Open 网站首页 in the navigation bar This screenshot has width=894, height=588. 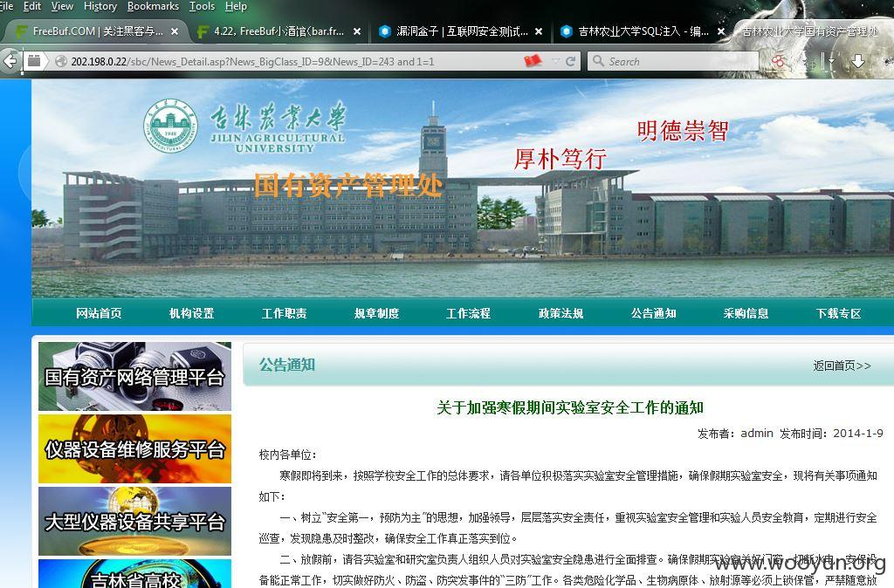point(99,313)
